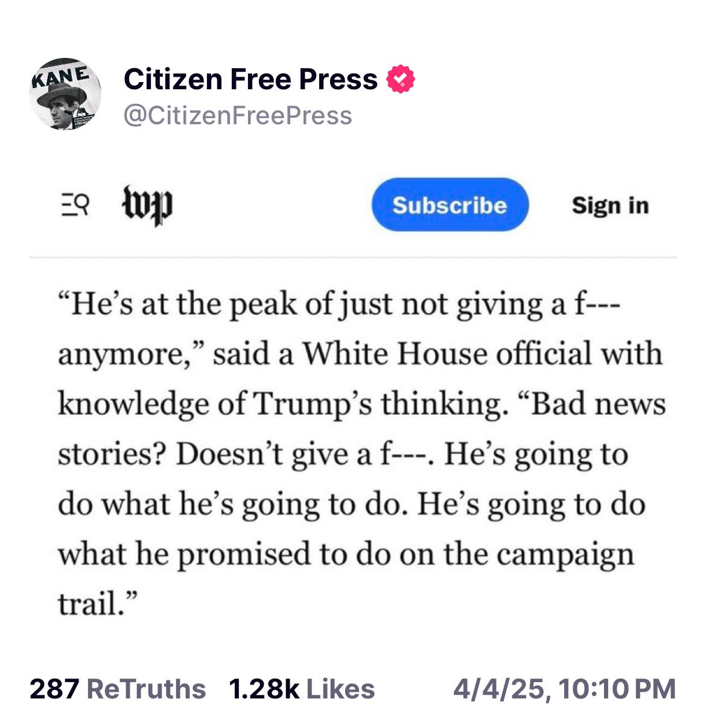View the ReTruths label

pos(147,689)
